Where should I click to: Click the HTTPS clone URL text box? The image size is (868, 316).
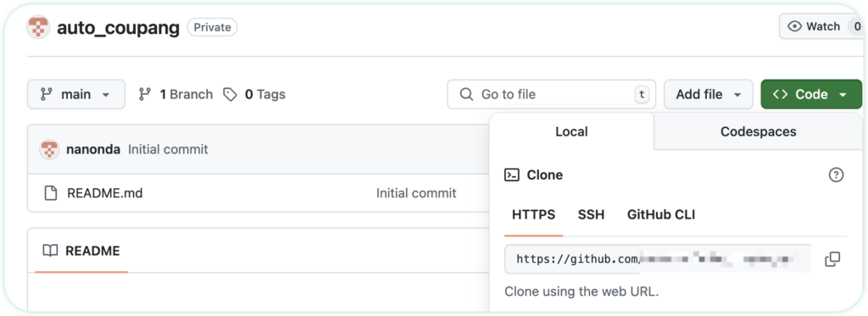(x=658, y=259)
